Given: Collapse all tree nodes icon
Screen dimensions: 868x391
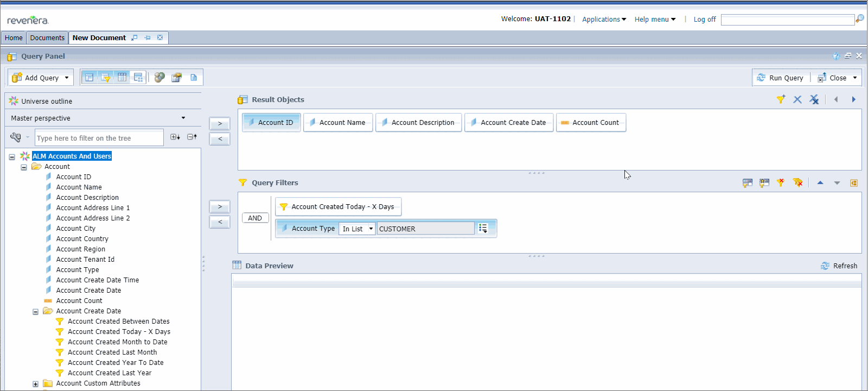Looking at the screenshot, I should (x=192, y=137).
